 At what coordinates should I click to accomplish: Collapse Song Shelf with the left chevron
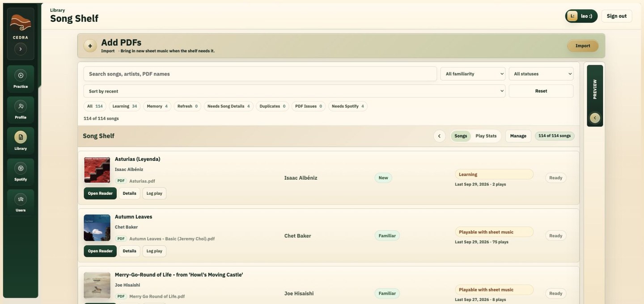pos(439,136)
